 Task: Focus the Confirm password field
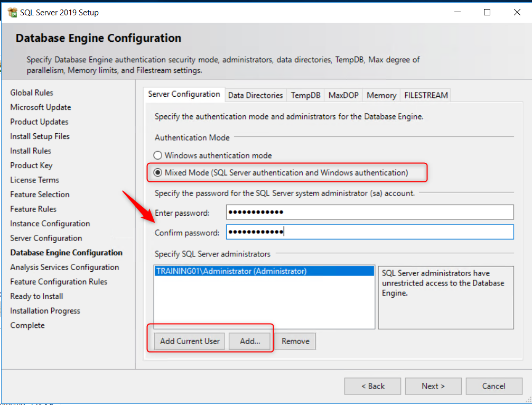tap(370, 232)
